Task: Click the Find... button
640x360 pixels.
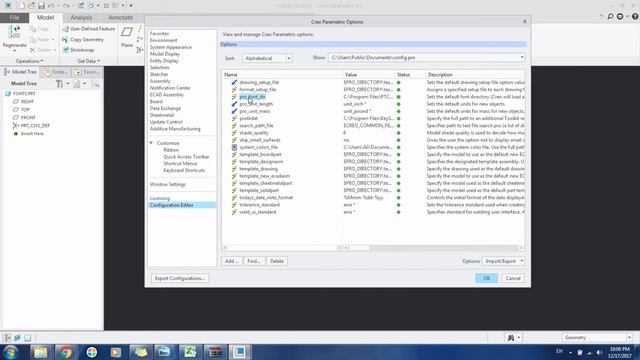Action: click(x=254, y=261)
